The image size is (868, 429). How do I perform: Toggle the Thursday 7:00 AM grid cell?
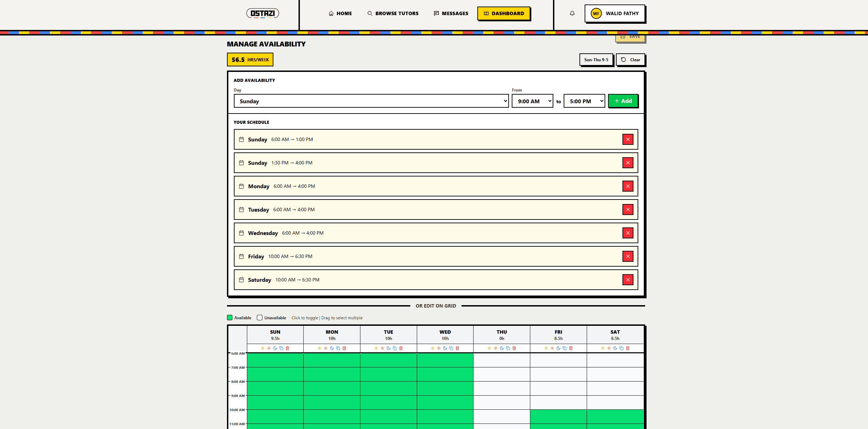(x=501, y=375)
